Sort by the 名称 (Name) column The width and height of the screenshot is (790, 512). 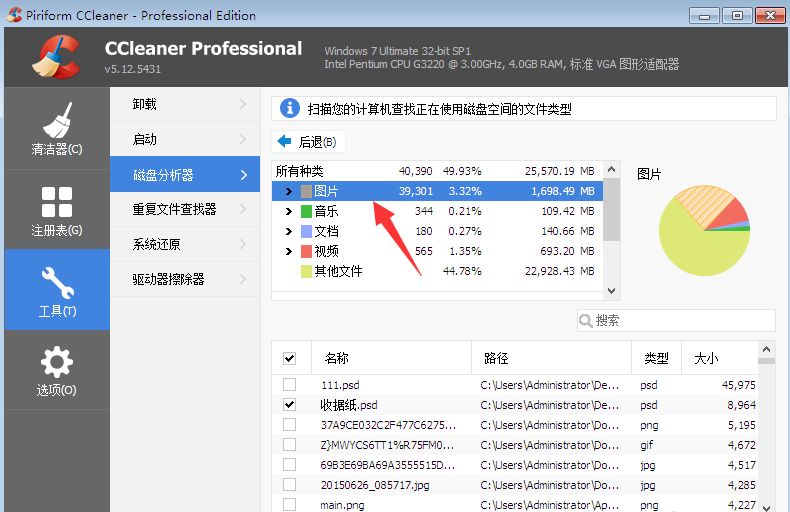[391, 358]
